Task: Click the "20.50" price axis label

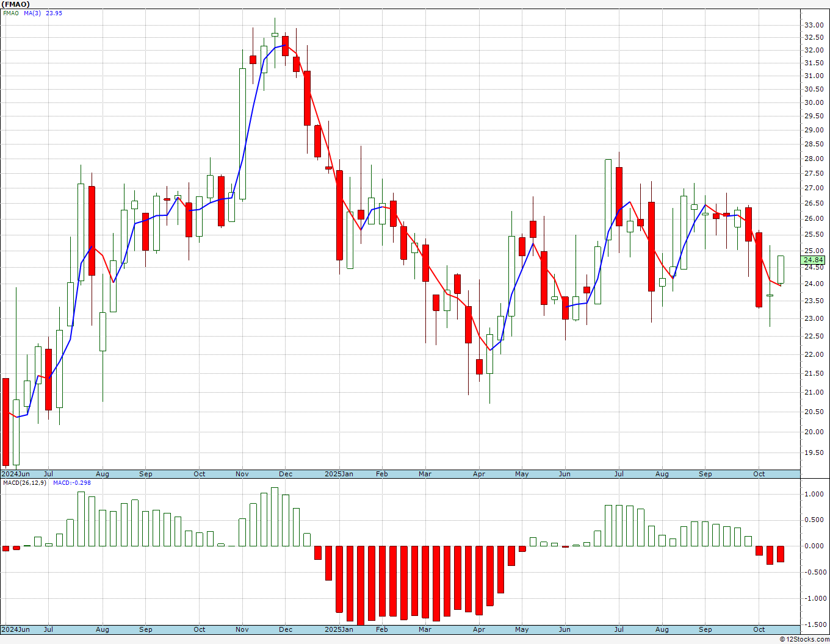Action: [814, 412]
